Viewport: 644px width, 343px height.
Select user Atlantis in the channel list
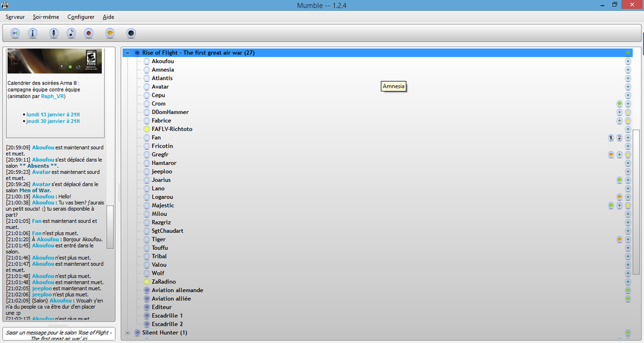coord(162,78)
